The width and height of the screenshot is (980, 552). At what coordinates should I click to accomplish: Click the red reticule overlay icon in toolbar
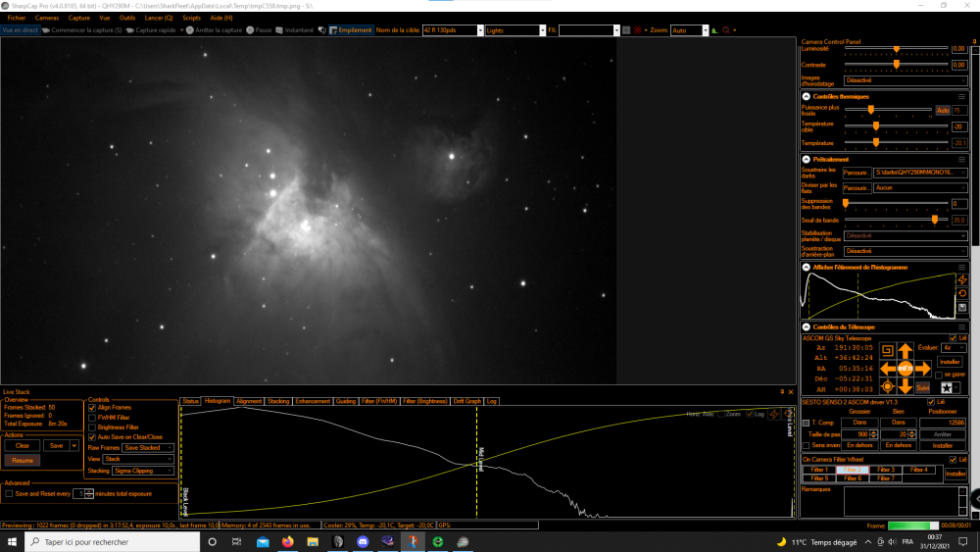(638, 30)
